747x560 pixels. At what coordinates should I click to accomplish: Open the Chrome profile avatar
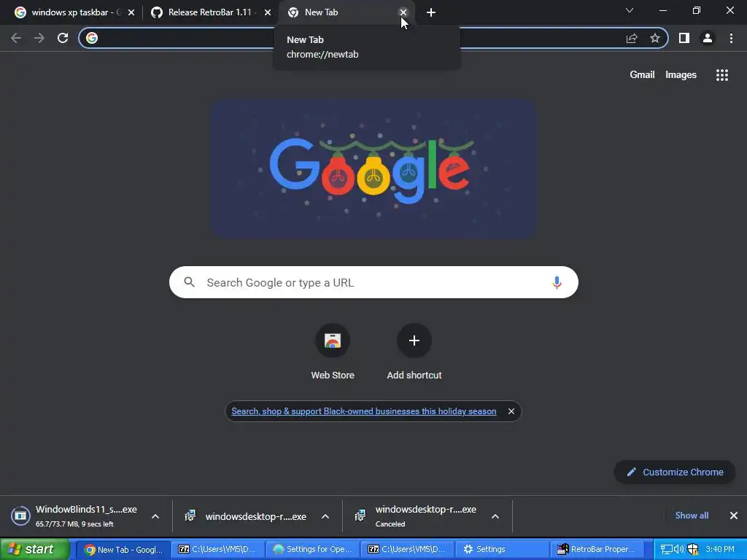[708, 38]
